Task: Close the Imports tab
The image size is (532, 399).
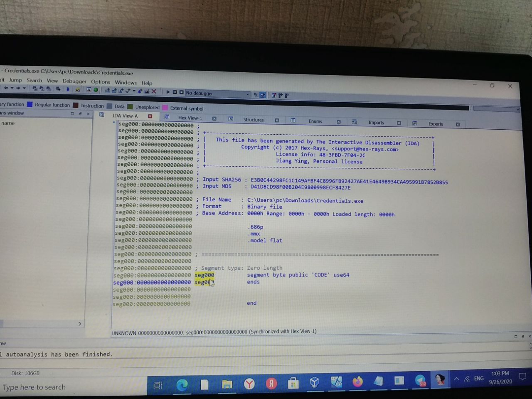Action: pyautogui.click(x=399, y=123)
